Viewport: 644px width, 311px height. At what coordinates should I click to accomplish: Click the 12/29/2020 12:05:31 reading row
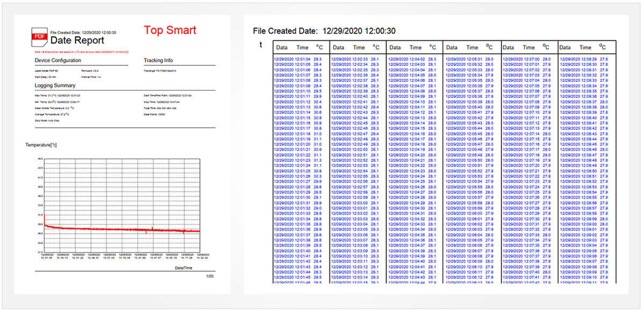coord(470,58)
